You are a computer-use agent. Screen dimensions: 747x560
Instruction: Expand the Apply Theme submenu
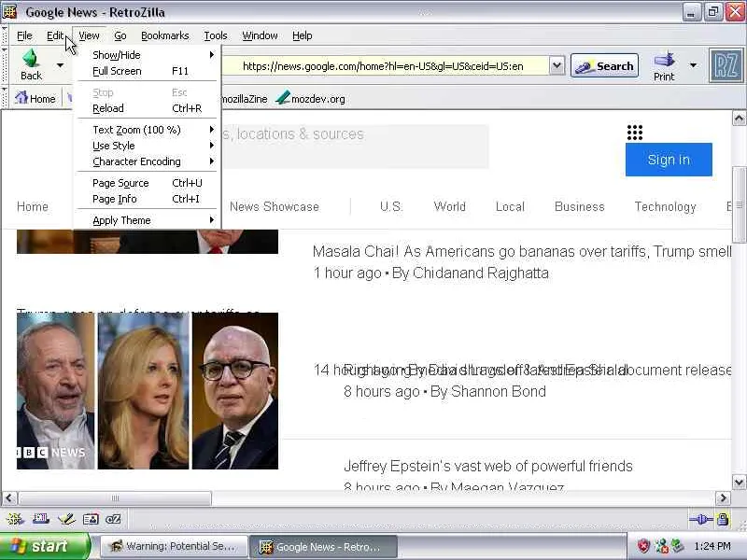[x=147, y=220]
